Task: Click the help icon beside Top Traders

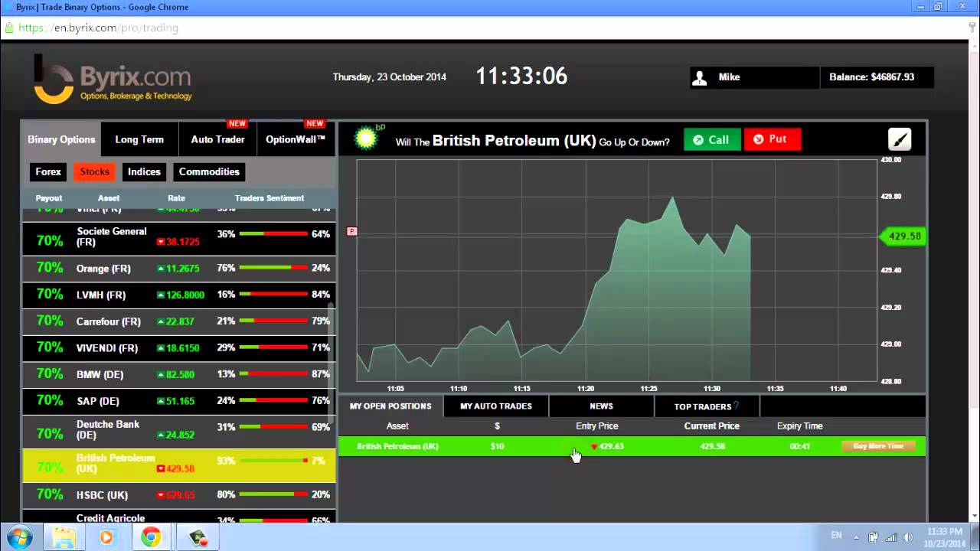Action: [736, 406]
